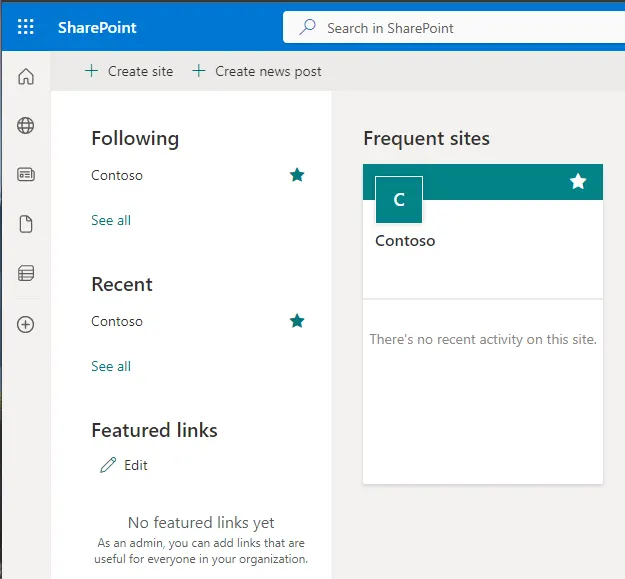Open My files document icon
625x579 pixels.
(x=26, y=224)
